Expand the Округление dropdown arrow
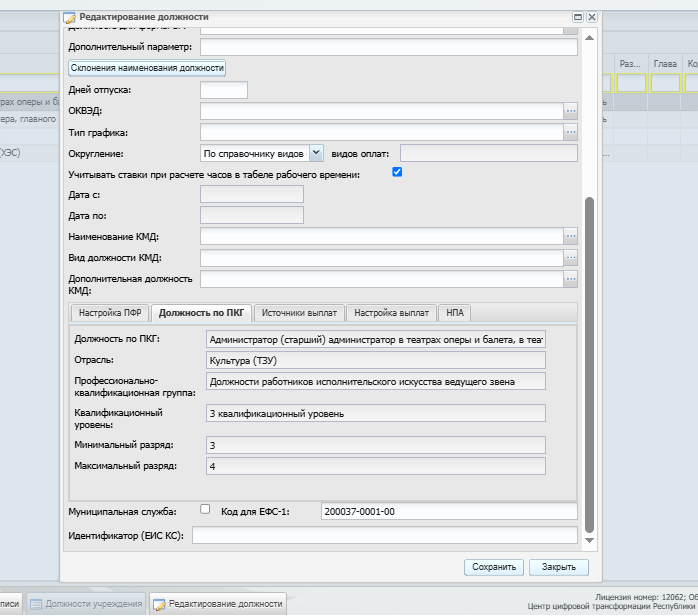Viewport: 698px width, 616px height. 316,153
